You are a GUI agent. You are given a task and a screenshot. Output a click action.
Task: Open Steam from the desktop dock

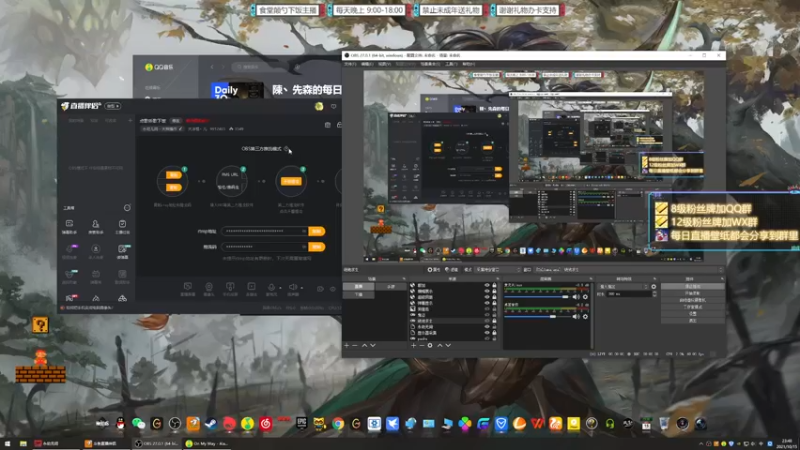tap(211, 423)
